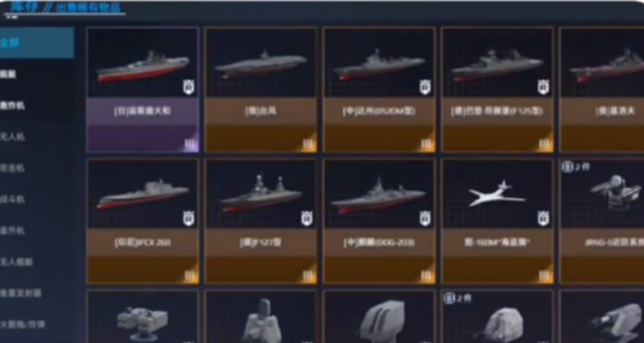Click the purple tier III corner on Yamato

point(190,144)
